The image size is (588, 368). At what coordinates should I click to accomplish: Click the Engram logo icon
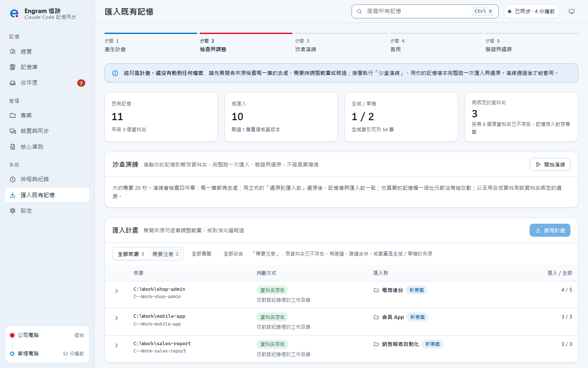tap(14, 13)
